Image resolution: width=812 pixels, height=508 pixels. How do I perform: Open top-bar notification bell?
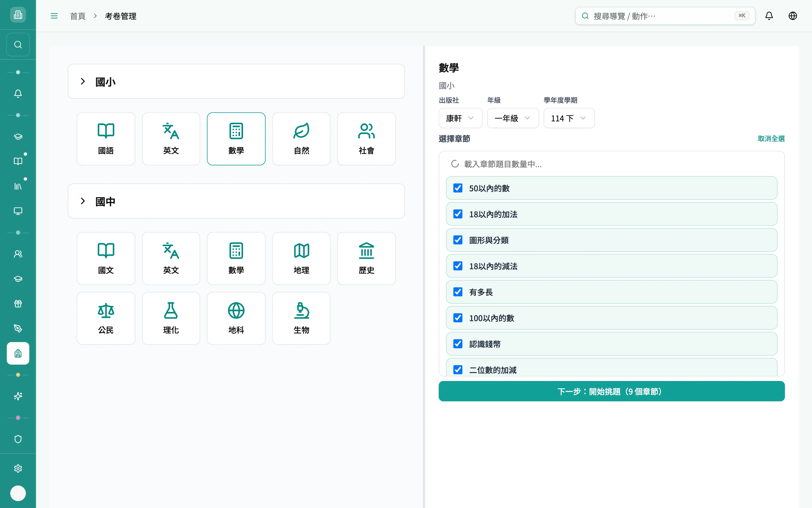point(769,16)
